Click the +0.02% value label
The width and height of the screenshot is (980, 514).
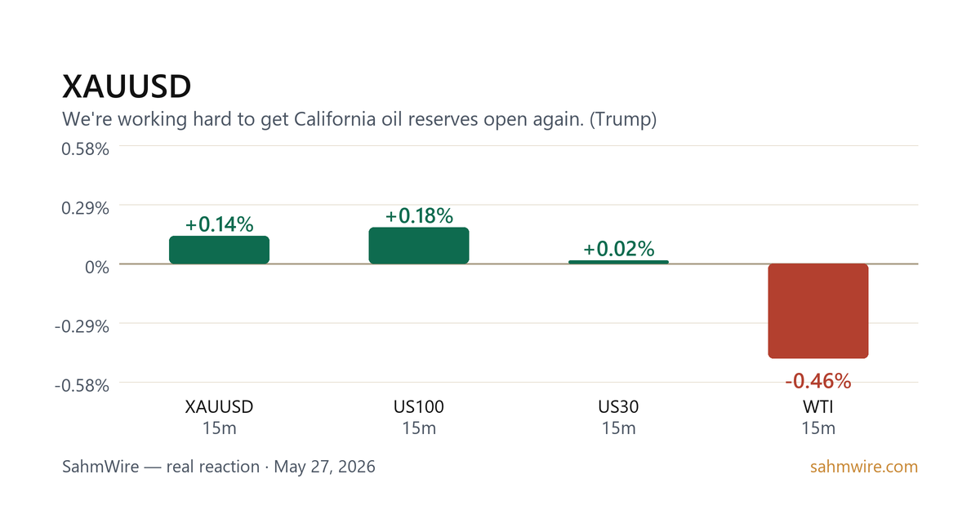618,249
